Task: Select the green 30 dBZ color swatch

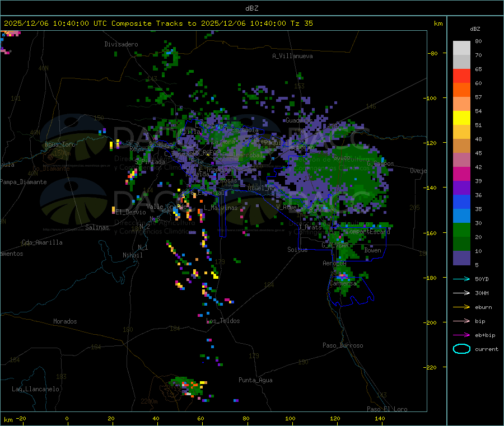Action: tap(461, 230)
